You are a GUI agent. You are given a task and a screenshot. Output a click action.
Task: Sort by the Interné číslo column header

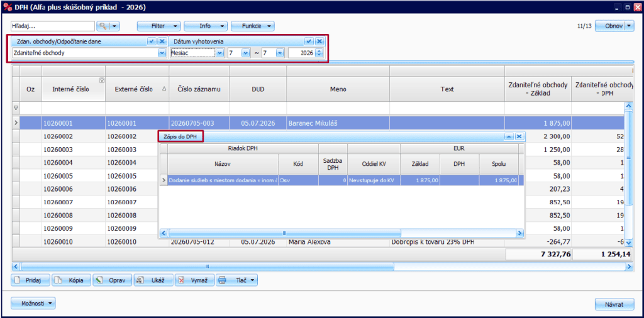tap(74, 89)
